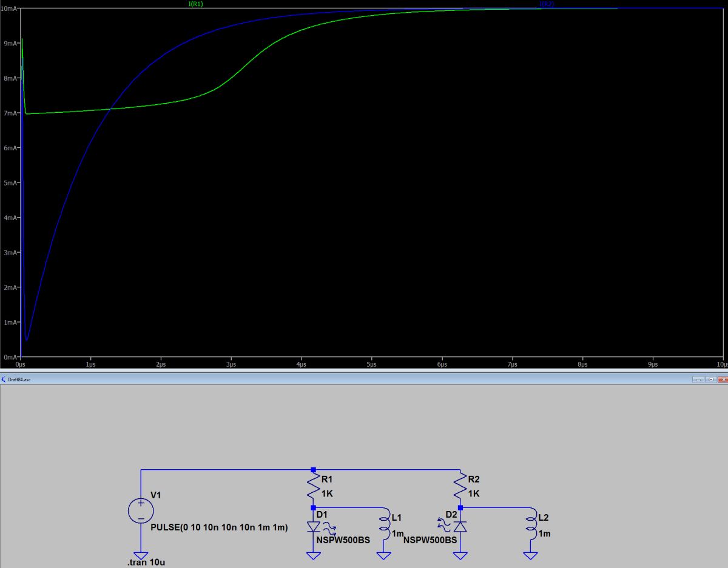Click the 3µs x-axis label
The image size is (728, 568).
(231, 365)
